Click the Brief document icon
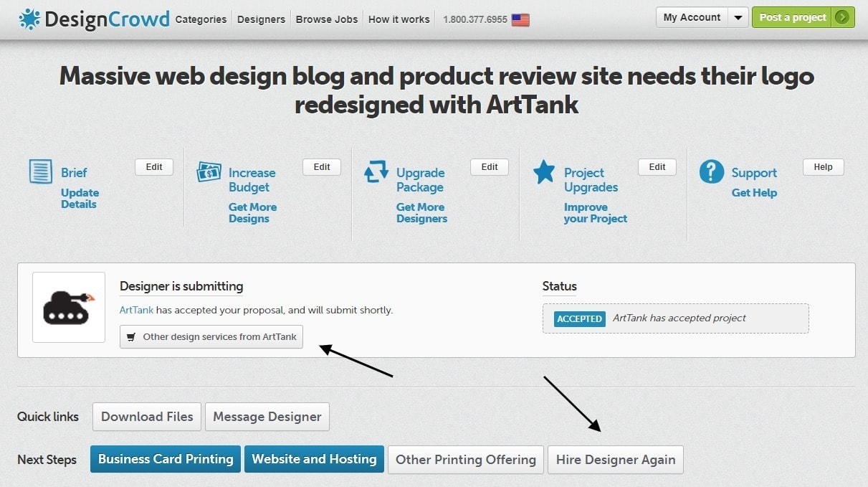The image size is (868, 487). (41, 172)
